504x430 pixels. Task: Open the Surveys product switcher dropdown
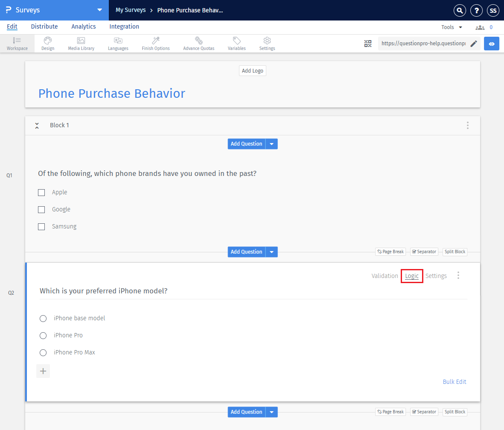click(x=99, y=10)
